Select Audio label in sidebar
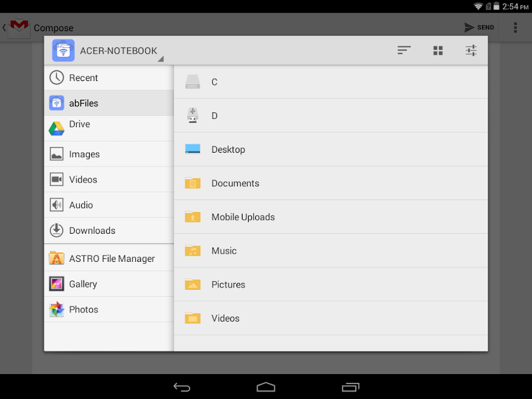 [81, 205]
